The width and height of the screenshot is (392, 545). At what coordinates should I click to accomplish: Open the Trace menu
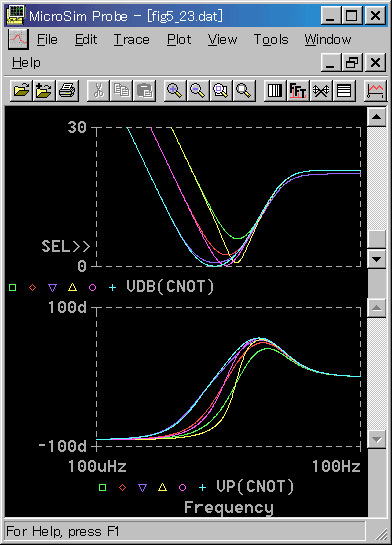[x=131, y=39]
